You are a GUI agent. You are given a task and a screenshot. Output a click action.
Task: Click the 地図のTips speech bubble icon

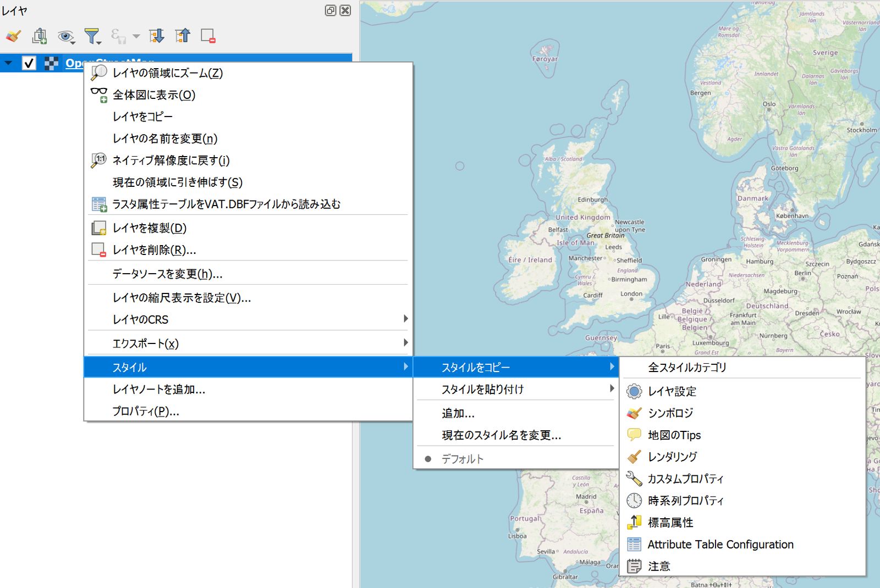[634, 435]
